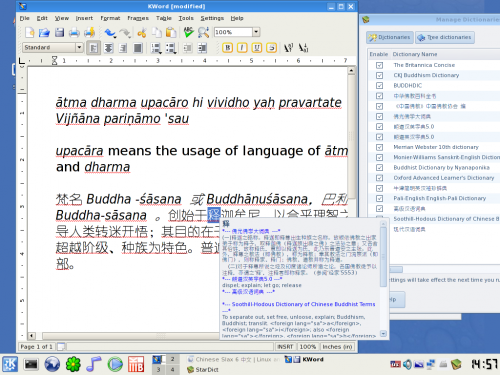The height and width of the screenshot is (375, 500).
Task: Apply superscript formatting icon
Action: 288,48
